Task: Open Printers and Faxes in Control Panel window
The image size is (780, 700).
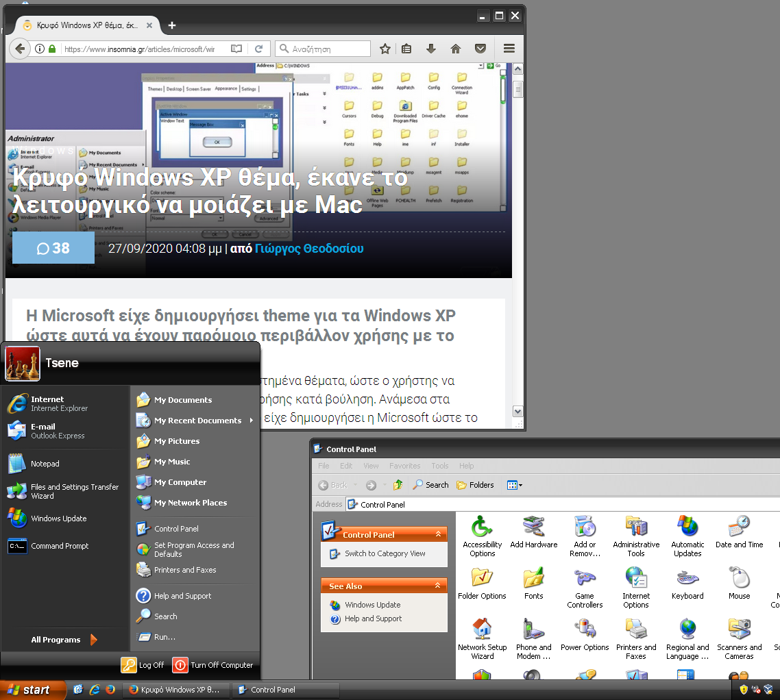Action: [636, 639]
